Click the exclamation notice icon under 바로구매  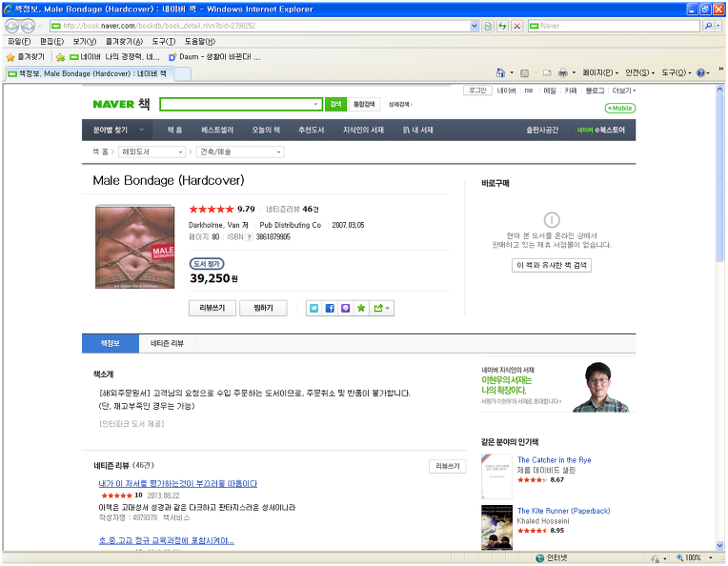552,219
